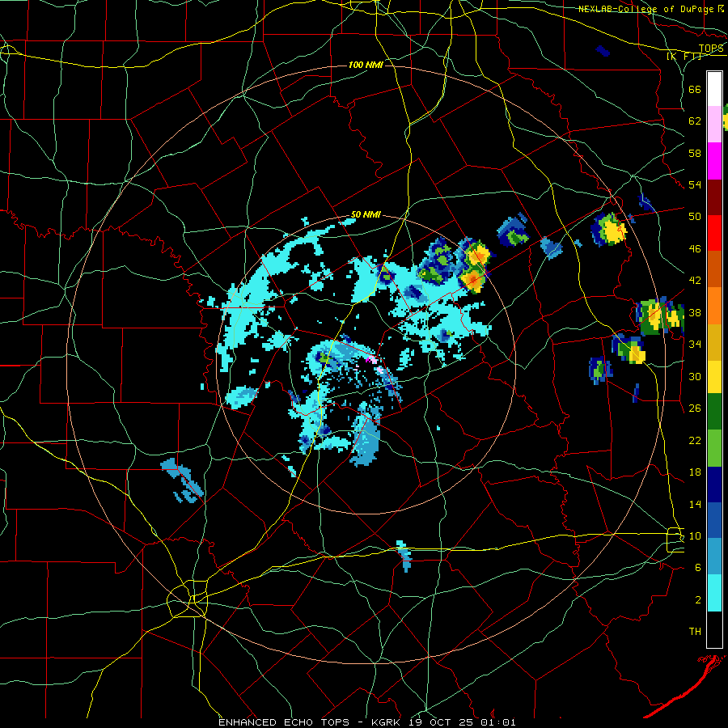Click the "66" value on the scale
Viewport: 728px width, 728px height.
[695, 89]
